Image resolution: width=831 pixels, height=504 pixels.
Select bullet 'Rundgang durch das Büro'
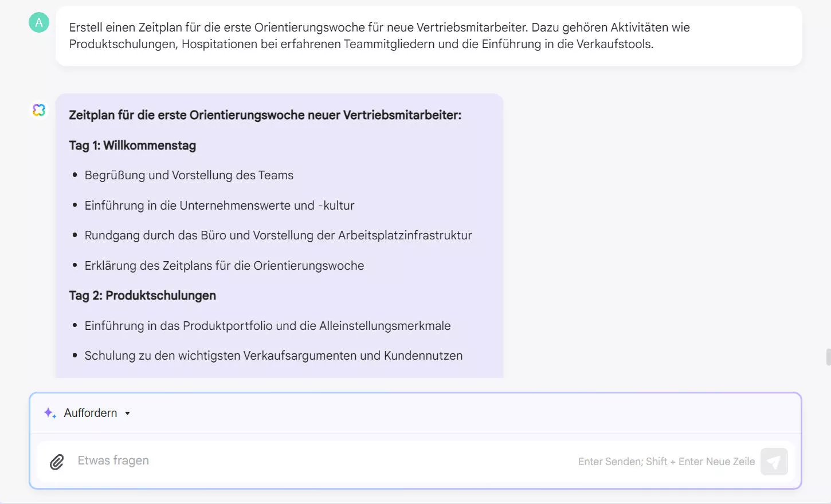click(279, 235)
